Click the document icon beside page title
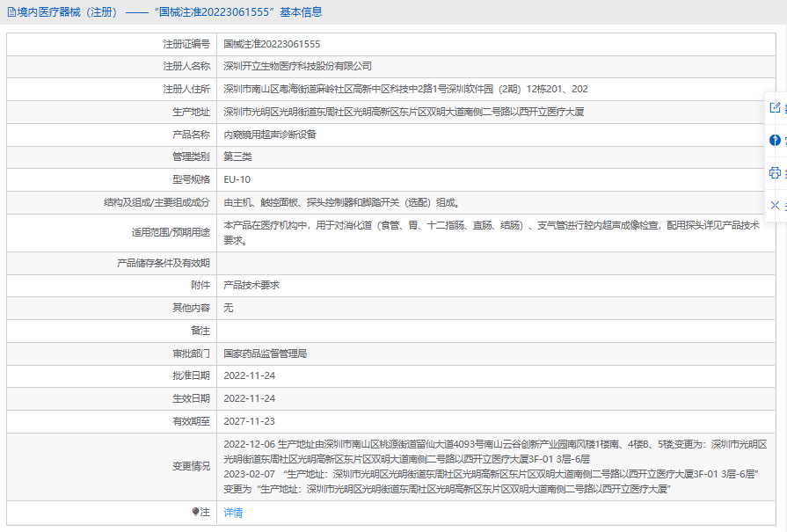 point(11,12)
